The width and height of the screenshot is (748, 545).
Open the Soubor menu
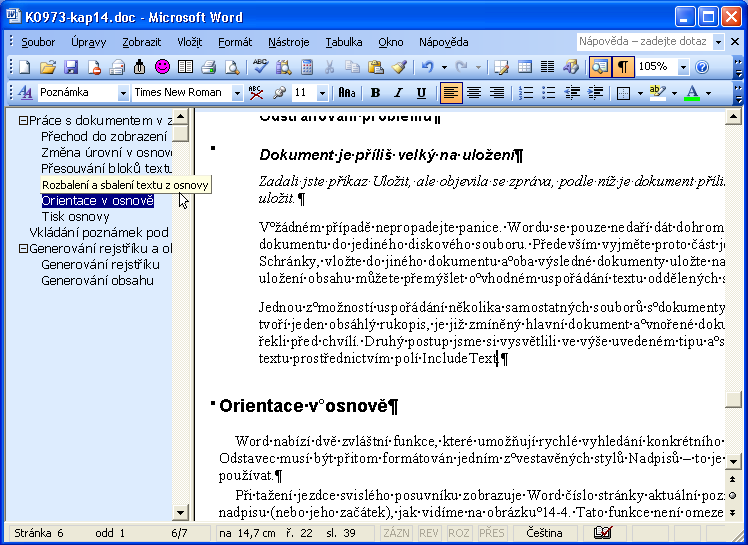pos(38,42)
